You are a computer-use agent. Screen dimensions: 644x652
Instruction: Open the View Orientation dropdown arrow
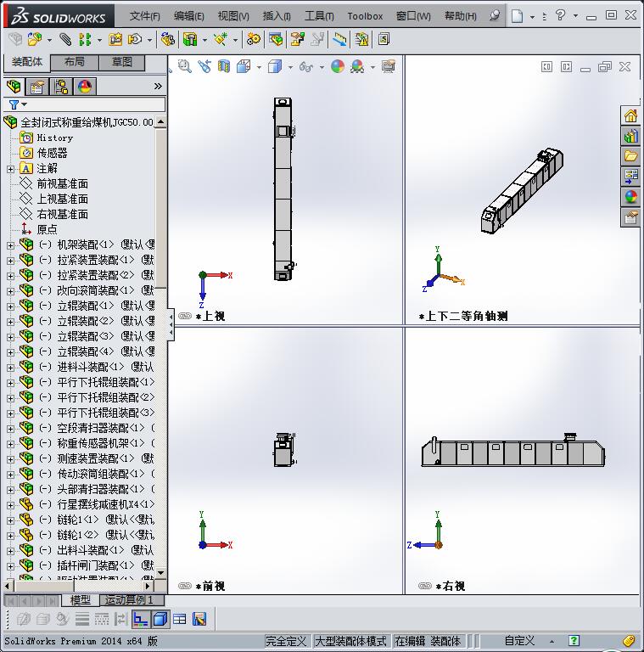pyautogui.click(x=259, y=66)
